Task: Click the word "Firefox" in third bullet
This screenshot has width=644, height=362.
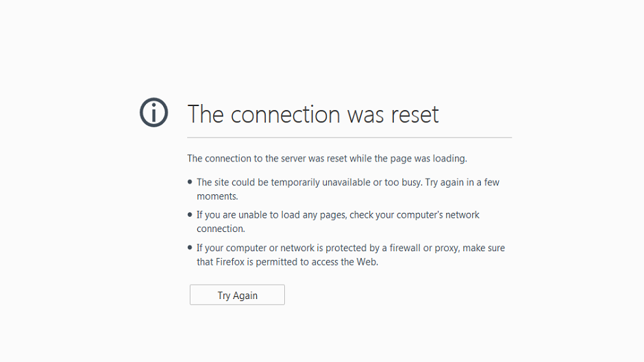Action: 234,261
